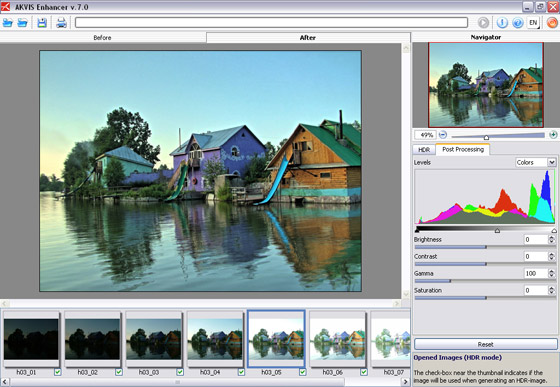Screen dimensions: 560x387
Task: Click left arrow of thumbnail strip scrollbar
Action: pyautogui.click(x=4, y=382)
